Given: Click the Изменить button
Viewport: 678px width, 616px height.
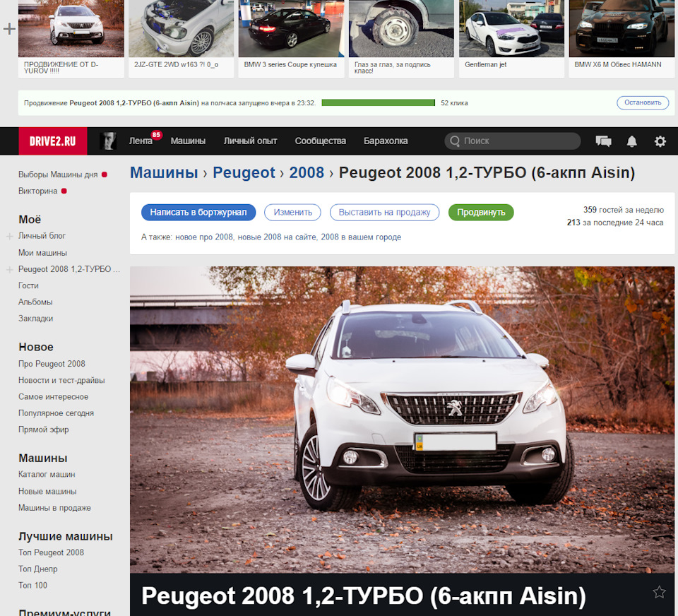Looking at the screenshot, I should point(292,213).
